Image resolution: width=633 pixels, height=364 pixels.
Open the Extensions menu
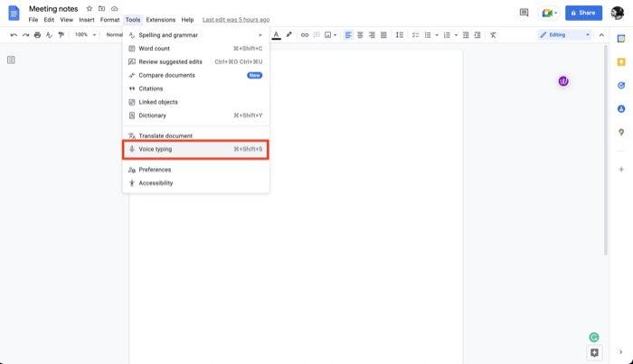coord(161,20)
